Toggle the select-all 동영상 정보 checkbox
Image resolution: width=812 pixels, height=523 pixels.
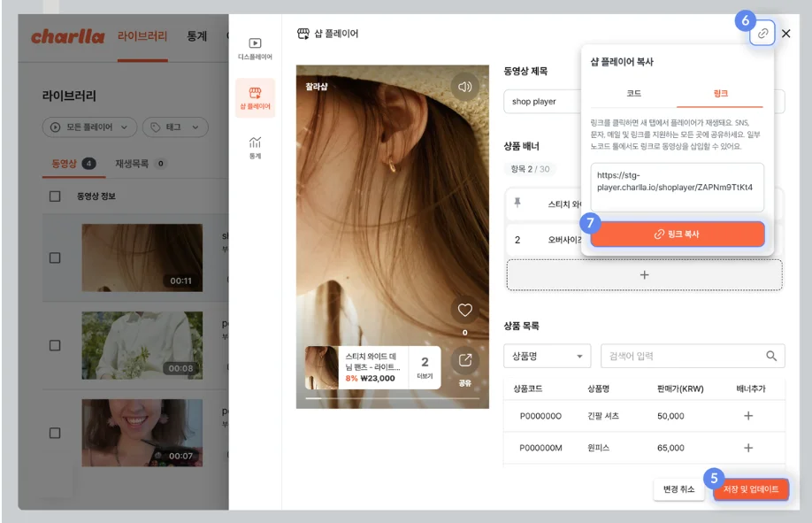[x=55, y=196]
